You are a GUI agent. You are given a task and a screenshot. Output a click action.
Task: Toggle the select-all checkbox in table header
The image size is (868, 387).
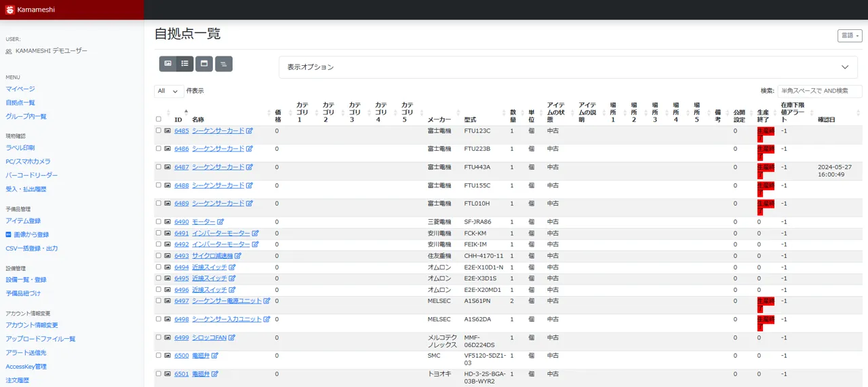pyautogui.click(x=159, y=119)
